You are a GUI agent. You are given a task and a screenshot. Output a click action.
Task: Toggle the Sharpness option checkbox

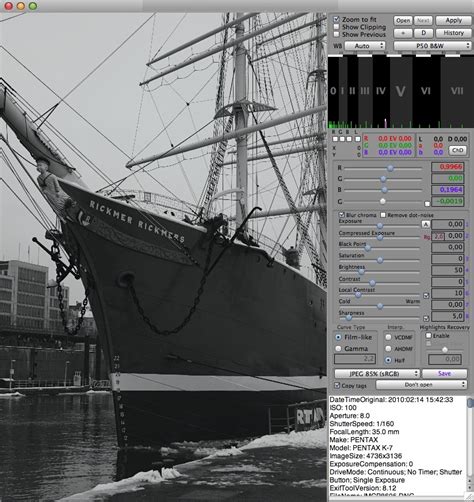click(x=426, y=318)
